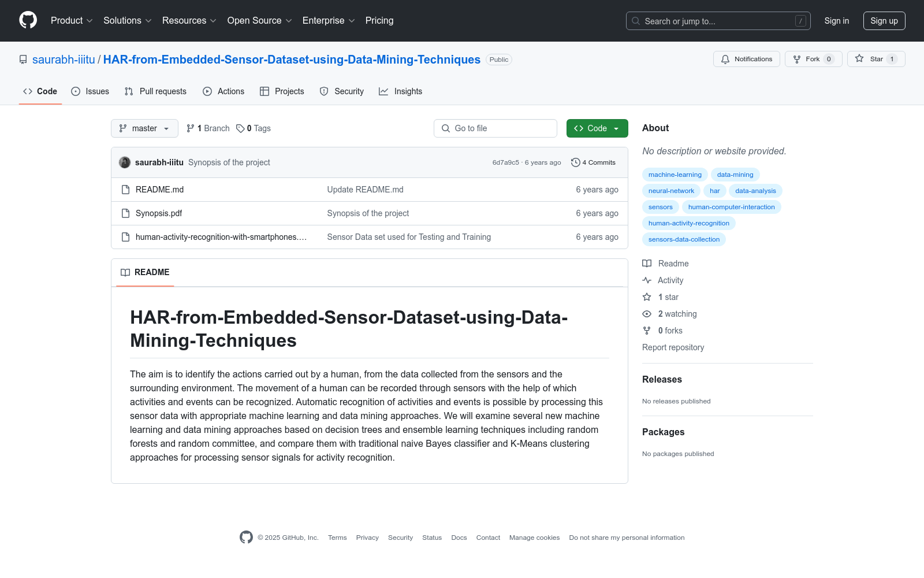Click the sensors topic tag

coord(661,207)
